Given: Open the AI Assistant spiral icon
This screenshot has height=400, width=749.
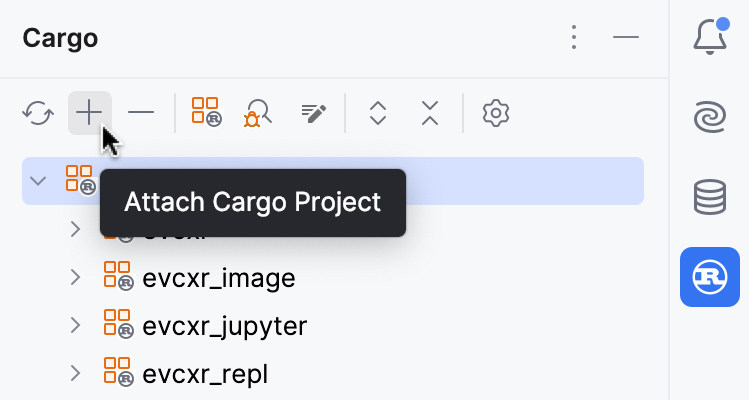Looking at the screenshot, I should (709, 116).
